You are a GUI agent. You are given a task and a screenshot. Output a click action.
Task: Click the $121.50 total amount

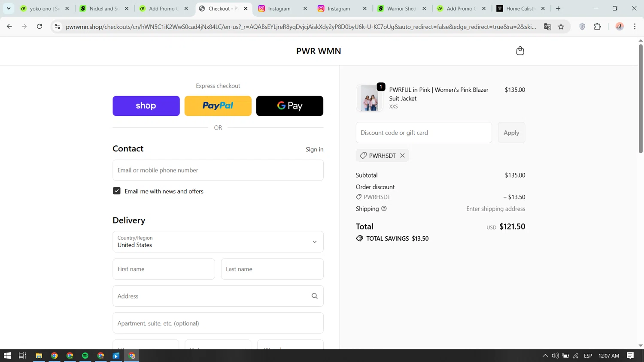(512, 226)
